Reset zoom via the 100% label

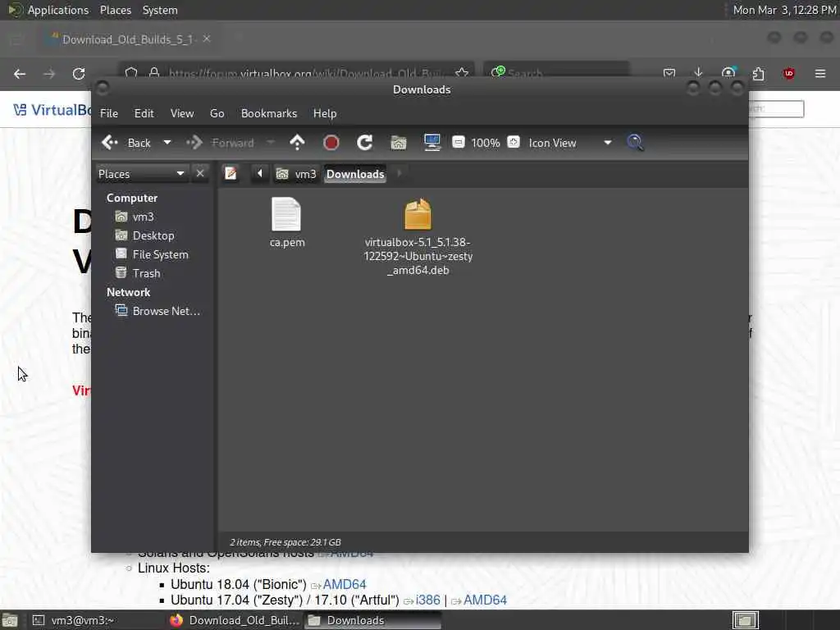486,143
